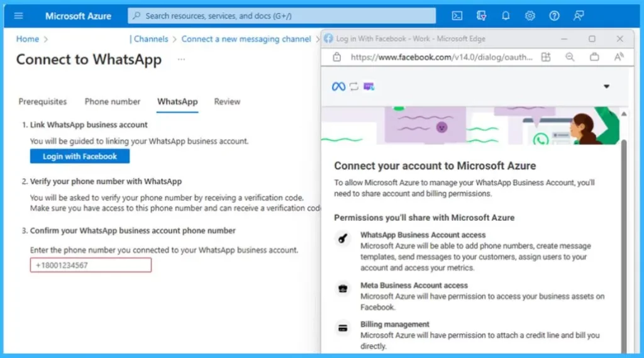The image size is (644, 358).
Task: Open the Azure help question mark
Action: 554,16
